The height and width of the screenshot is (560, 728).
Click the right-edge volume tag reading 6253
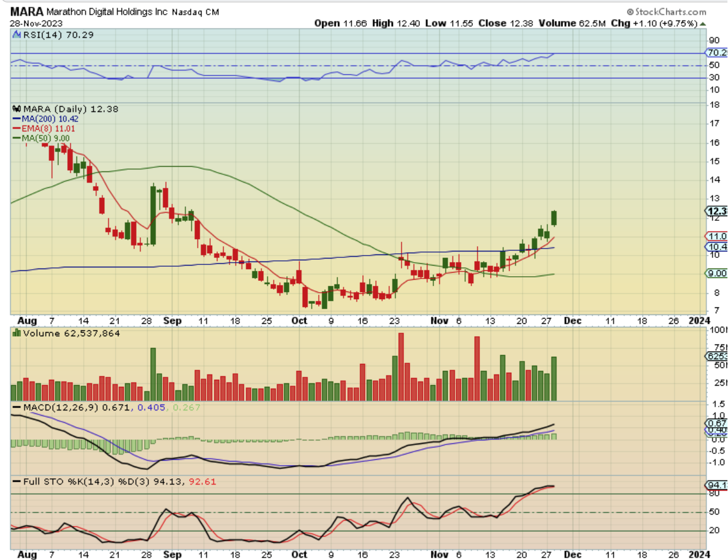coord(716,356)
